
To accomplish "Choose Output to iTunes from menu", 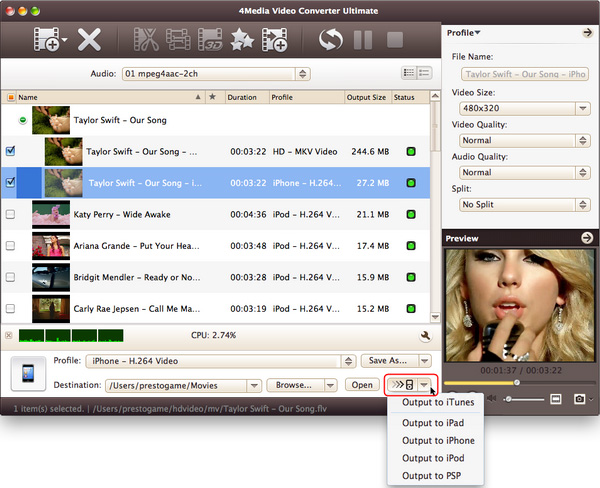I will (x=437, y=402).
